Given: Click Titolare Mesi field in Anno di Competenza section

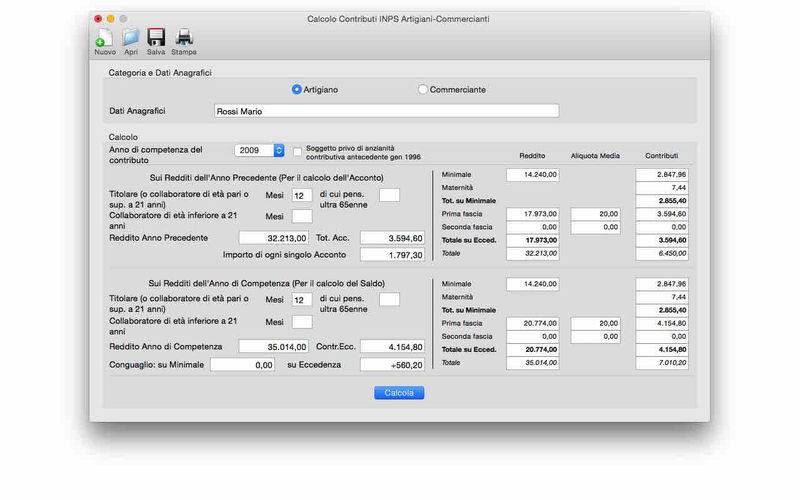Looking at the screenshot, I should (302, 300).
